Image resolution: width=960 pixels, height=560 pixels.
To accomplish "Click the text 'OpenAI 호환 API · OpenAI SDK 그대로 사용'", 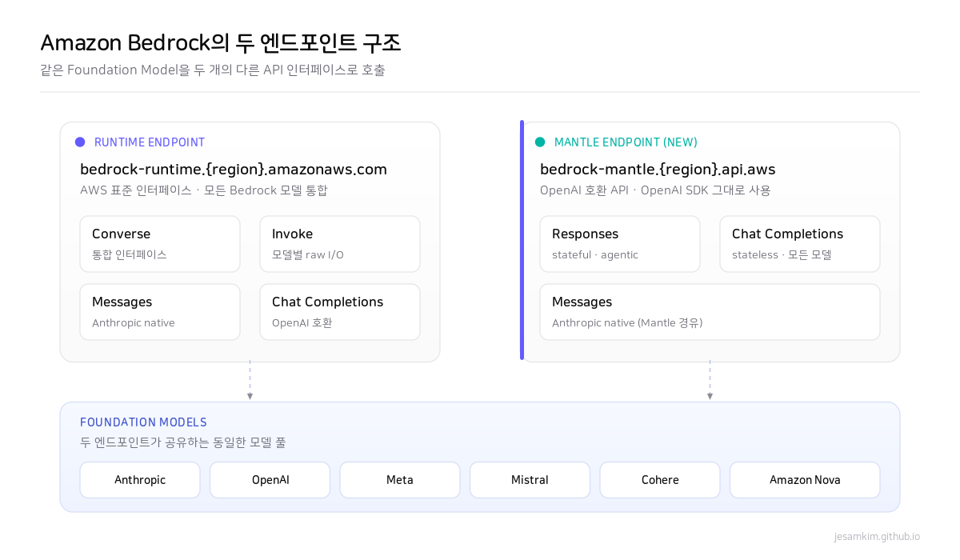I will (x=655, y=190).
